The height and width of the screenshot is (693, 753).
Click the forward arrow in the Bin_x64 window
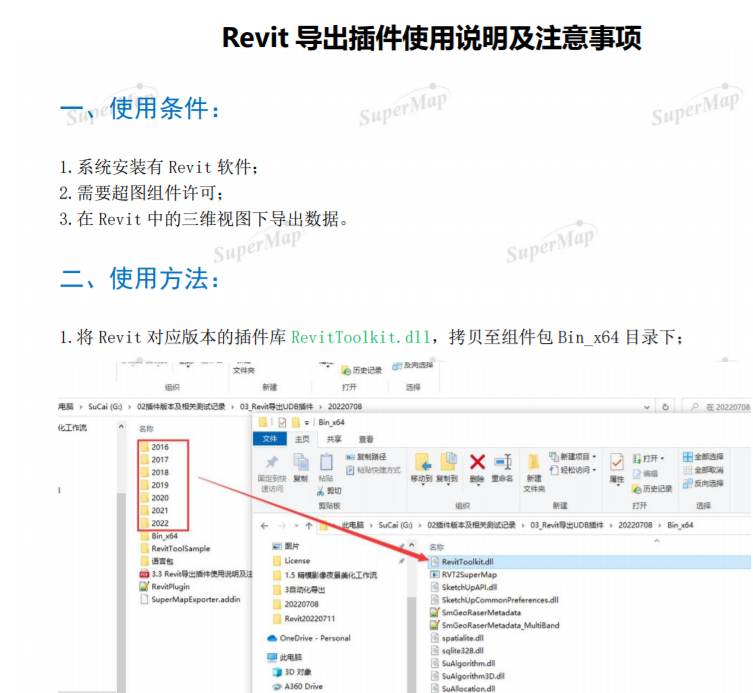(282, 525)
